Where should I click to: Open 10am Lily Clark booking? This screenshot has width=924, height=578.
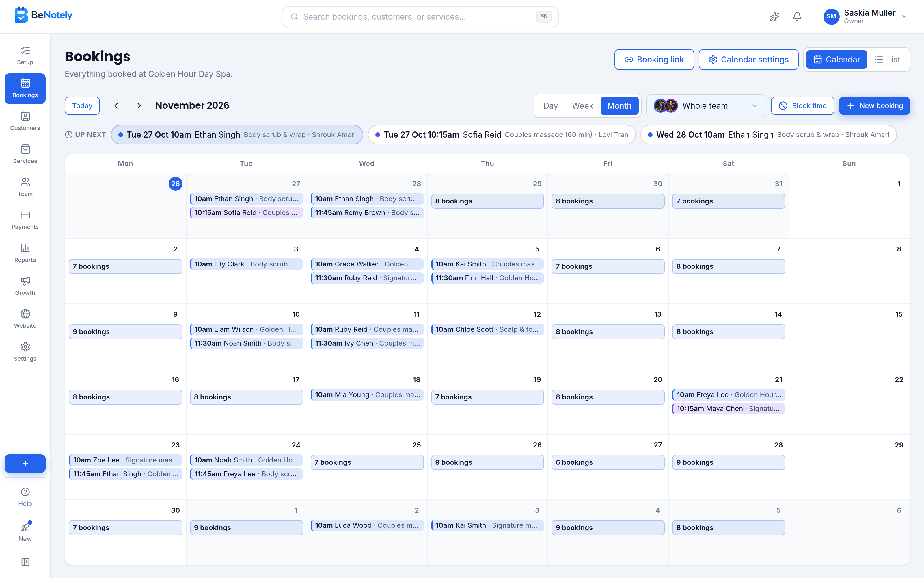click(246, 264)
